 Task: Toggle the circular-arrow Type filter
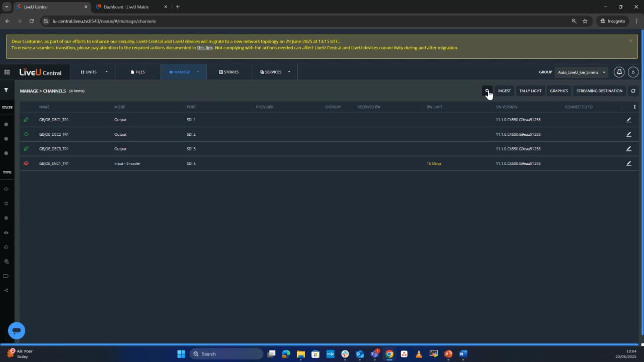tap(6, 247)
